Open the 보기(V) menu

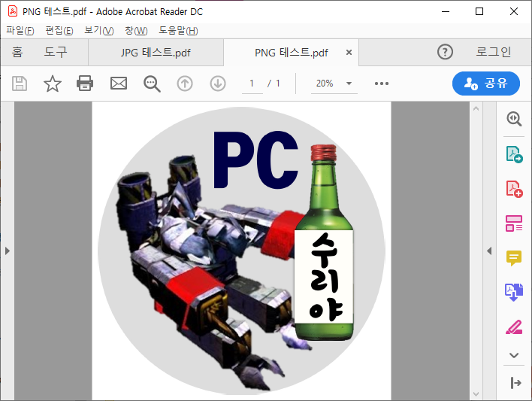point(98,31)
